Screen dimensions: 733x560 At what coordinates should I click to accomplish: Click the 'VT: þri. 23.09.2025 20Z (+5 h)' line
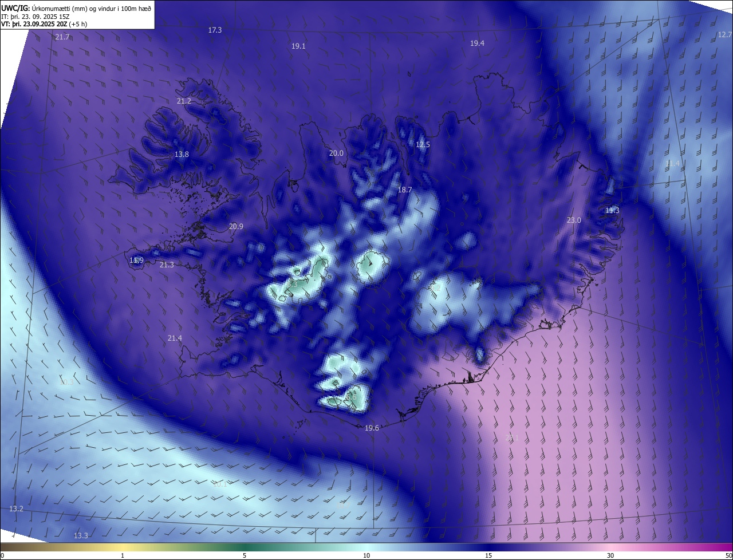(44, 24)
